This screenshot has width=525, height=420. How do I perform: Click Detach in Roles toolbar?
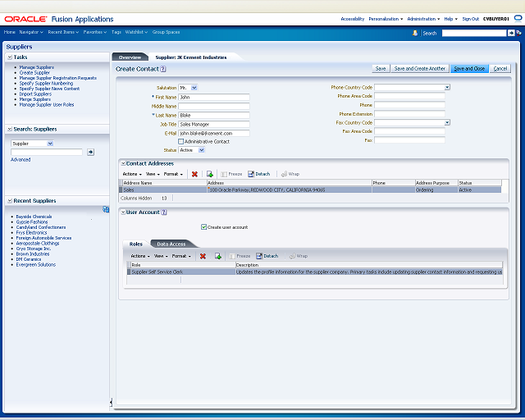[x=267, y=256]
